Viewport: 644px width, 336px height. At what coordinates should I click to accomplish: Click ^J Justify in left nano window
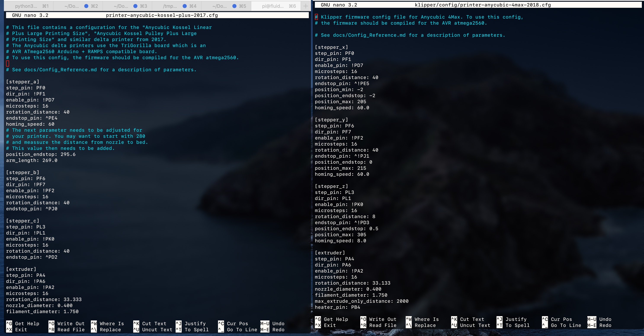[191, 323]
